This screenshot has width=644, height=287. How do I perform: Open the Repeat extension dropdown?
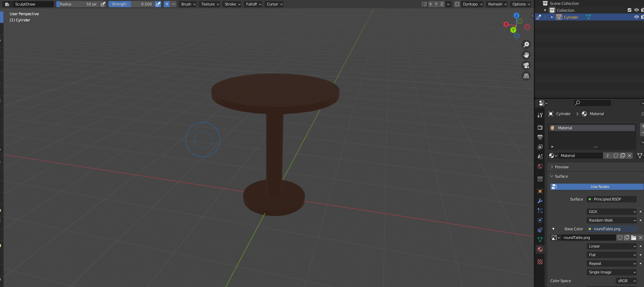[612, 263]
